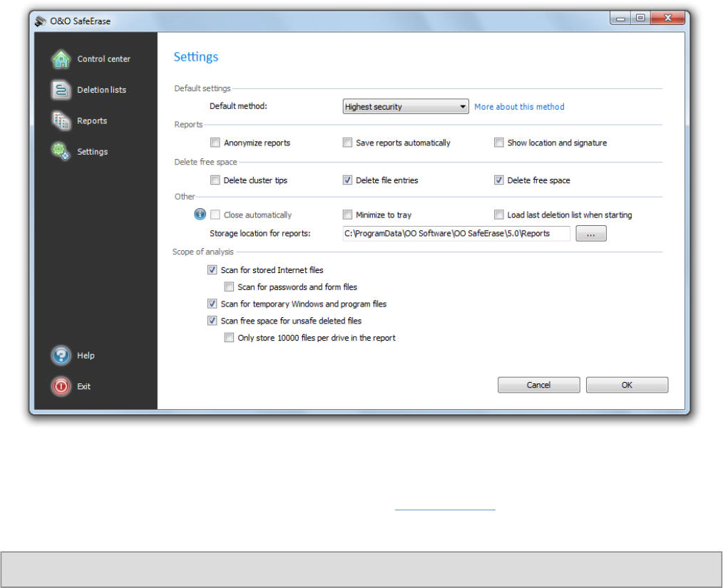The height and width of the screenshot is (588, 723).
Task: Open Control center from sidebar label
Action: click(x=104, y=59)
